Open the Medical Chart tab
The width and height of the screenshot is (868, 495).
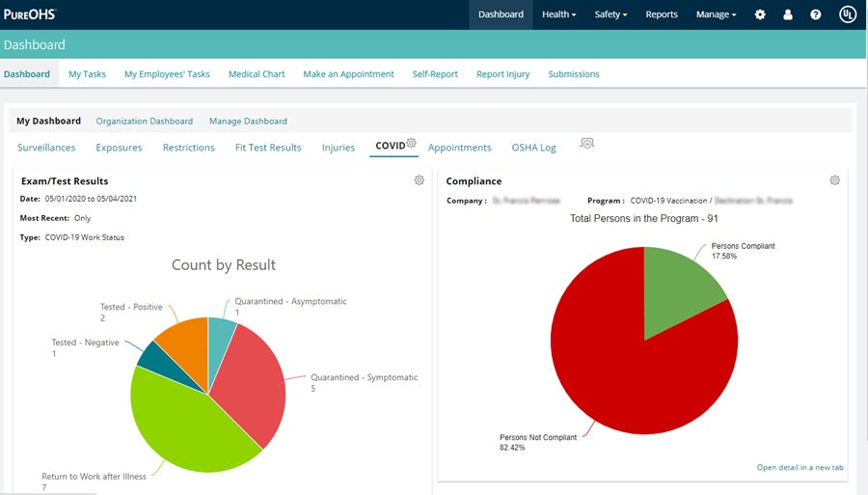coord(257,73)
